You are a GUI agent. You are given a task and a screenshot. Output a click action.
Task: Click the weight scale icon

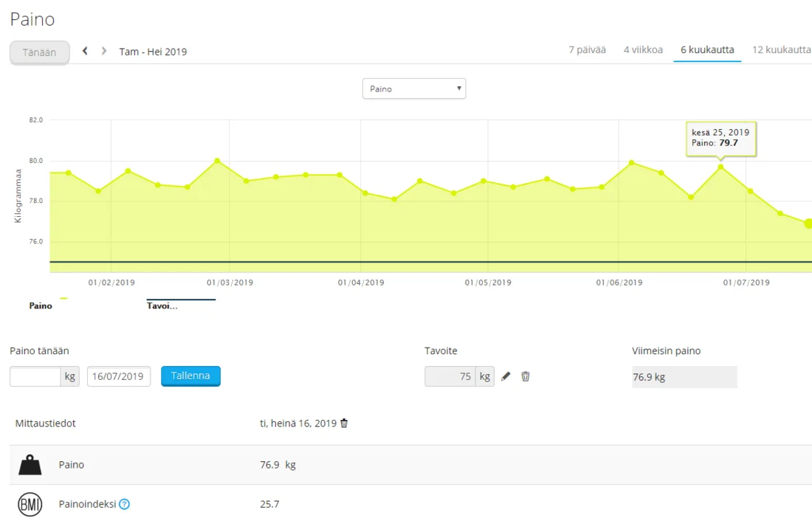tap(30, 465)
